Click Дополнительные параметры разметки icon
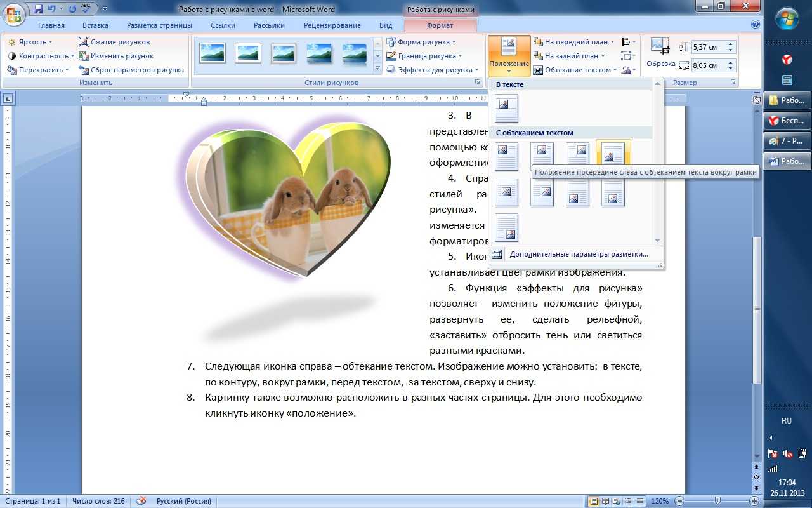The width and height of the screenshot is (812, 508). click(497, 254)
